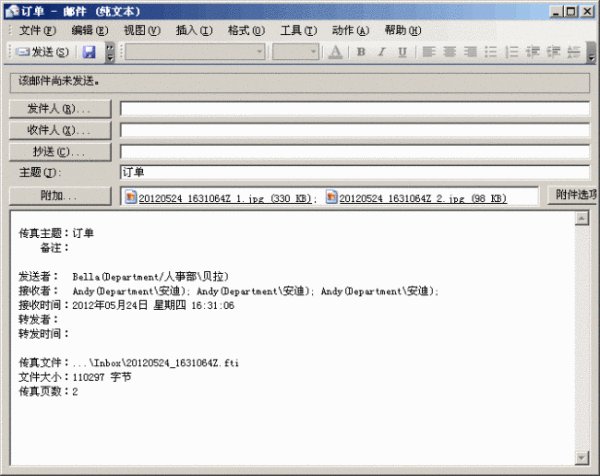This screenshot has width=600, height=476.
Task: Expand toolbar options next to Save icon
Action: [x=110, y=52]
